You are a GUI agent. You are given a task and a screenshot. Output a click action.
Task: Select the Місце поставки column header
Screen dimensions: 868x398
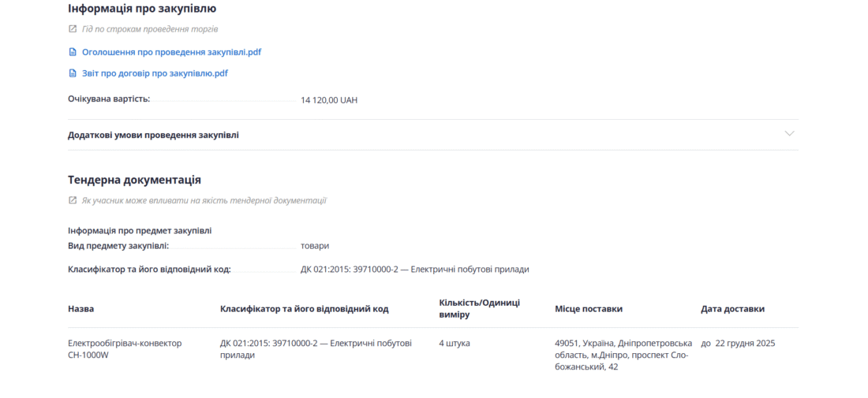coord(589,309)
